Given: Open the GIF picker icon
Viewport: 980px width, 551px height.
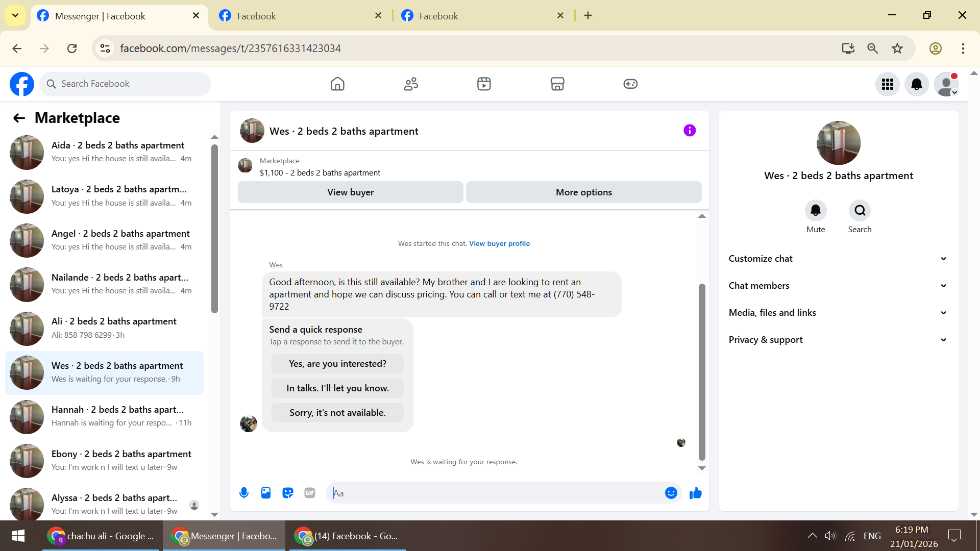Looking at the screenshot, I should (310, 493).
